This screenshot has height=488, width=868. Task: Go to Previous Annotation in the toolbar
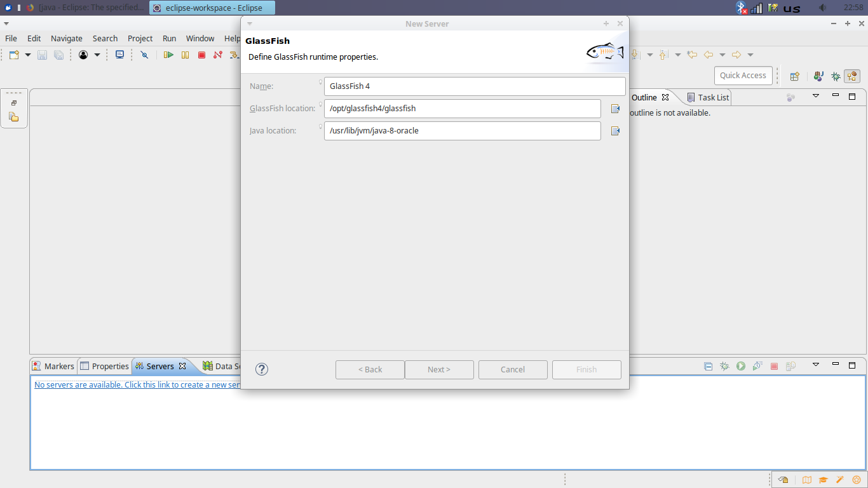(x=664, y=55)
